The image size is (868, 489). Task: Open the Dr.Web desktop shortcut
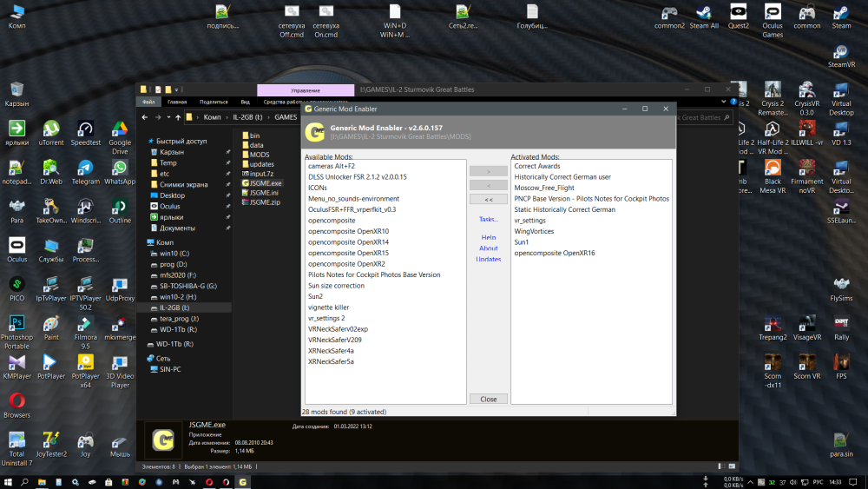(51, 169)
